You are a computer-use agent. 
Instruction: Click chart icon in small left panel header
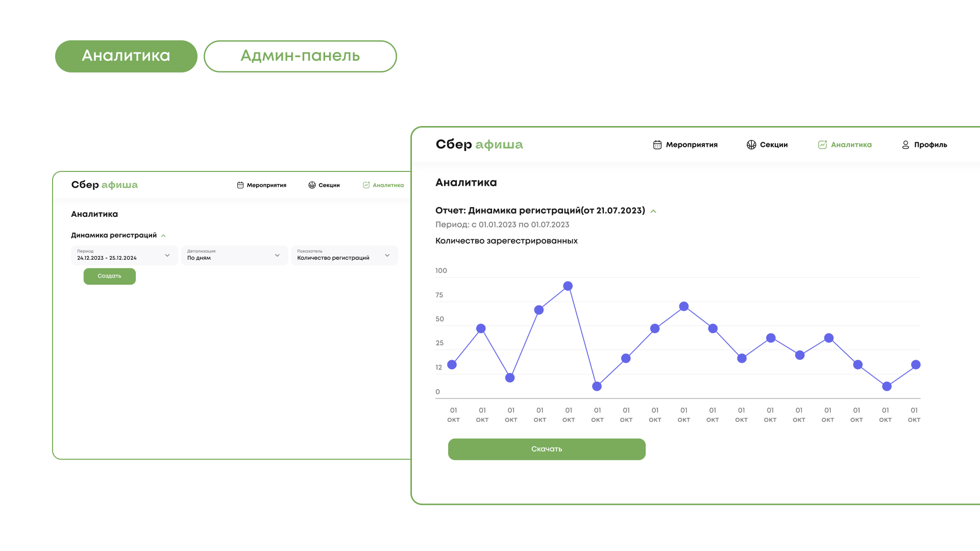tap(366, 185)
